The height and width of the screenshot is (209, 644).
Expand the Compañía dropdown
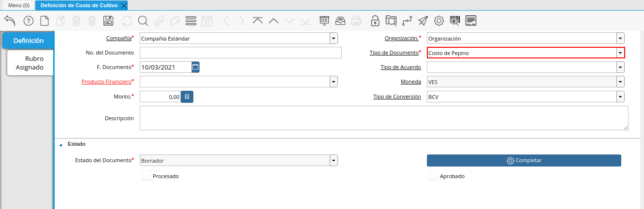click(334, 38)
